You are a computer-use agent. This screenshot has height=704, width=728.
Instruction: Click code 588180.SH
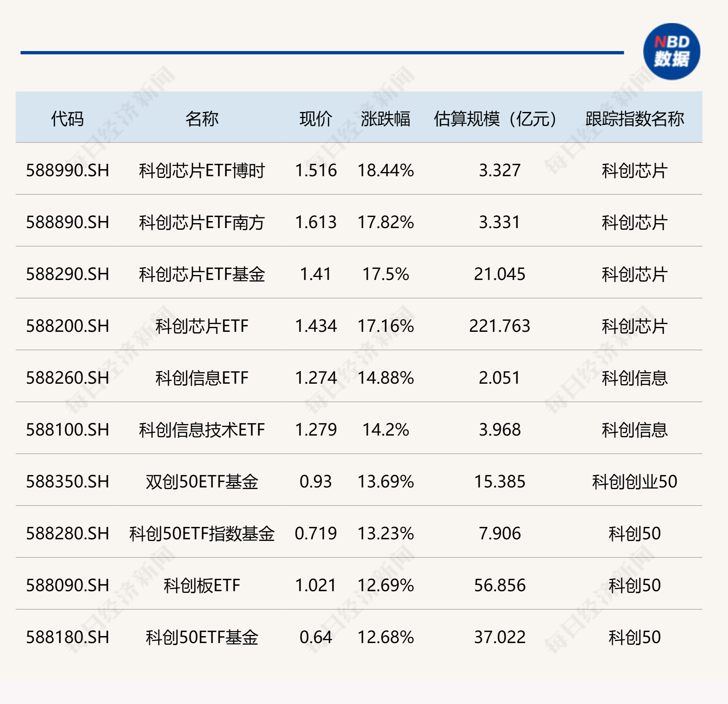[68, 637]
